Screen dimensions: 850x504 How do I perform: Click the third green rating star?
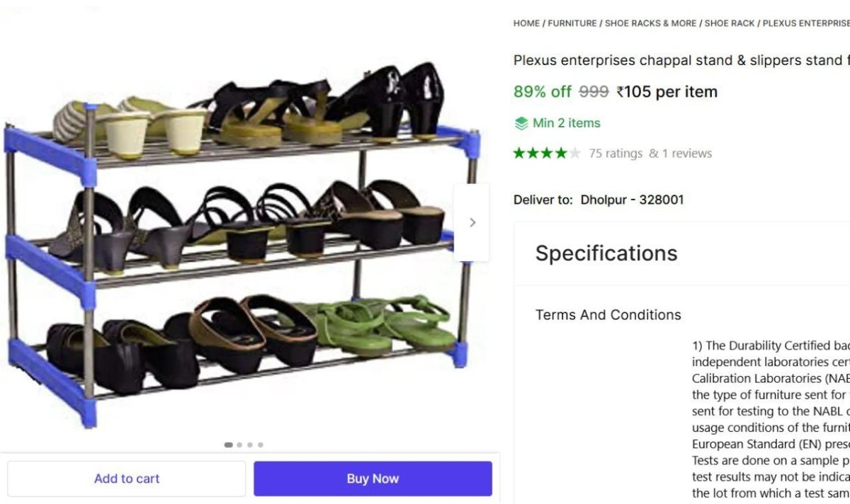[x=547, y=153]
